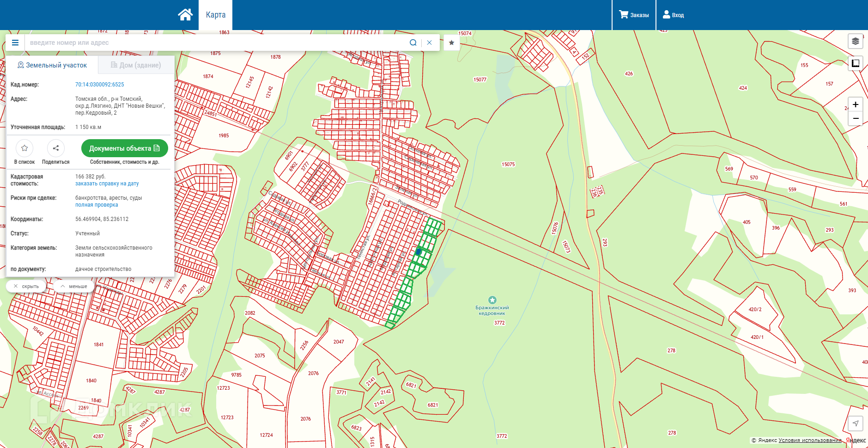The image size is (868, 448).
Task: Open the Карта tab
Action: pyautogui.click(x=216, y=15)
